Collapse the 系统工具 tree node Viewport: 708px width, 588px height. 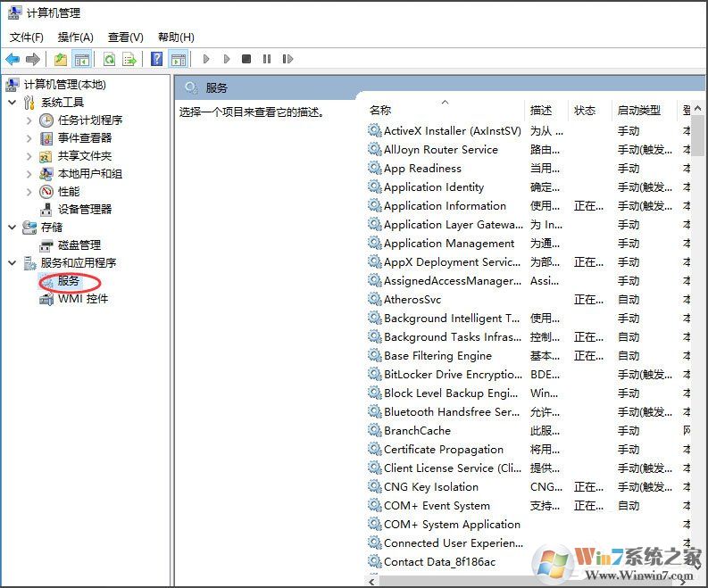(12, 103)
